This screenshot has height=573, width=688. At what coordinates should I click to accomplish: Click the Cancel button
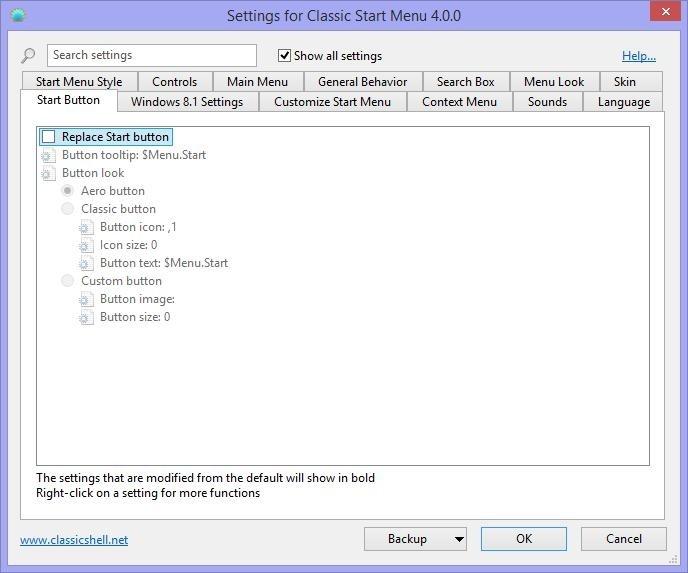624,539
